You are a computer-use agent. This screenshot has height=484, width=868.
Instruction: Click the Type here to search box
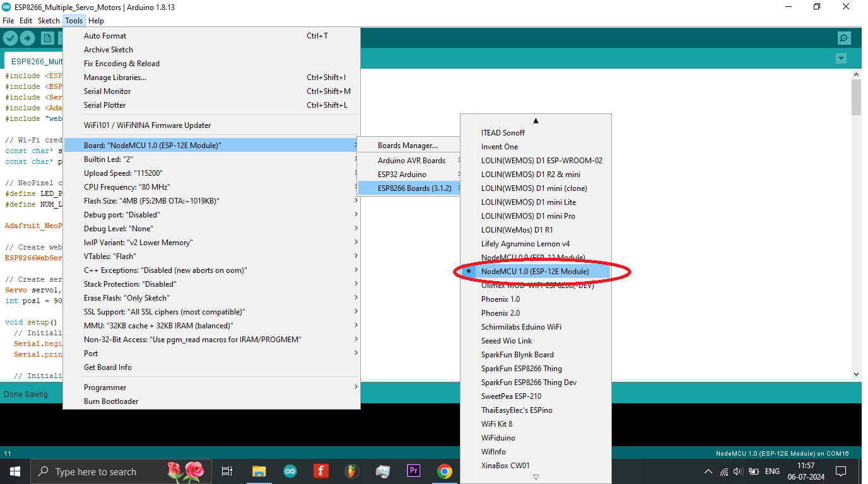coord(120,471)
